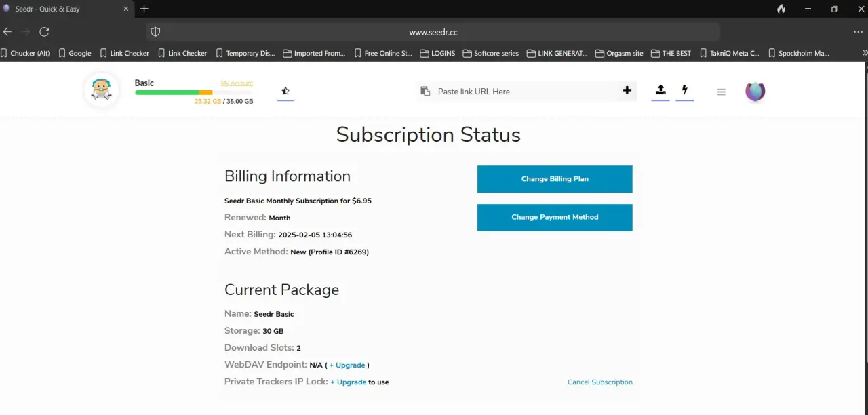868x415 pixels.
Task: Click the Basic plan label
Action: [144, 83]
